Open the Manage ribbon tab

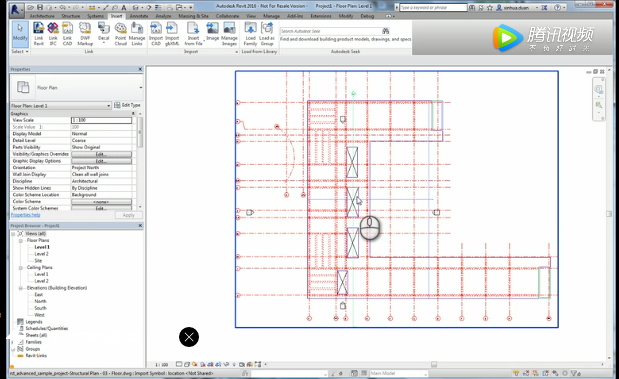(271, 16)
